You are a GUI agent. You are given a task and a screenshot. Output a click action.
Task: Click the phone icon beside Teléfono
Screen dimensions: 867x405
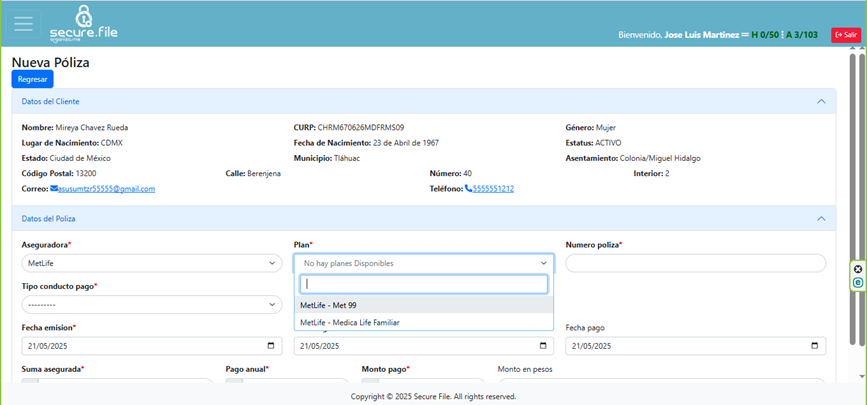(x=468, y=188)
